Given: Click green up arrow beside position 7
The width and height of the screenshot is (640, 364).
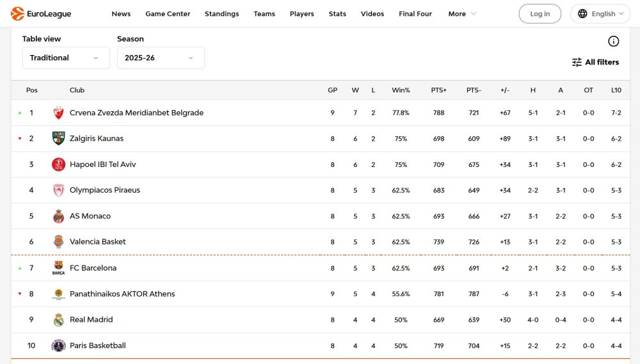Looking at the screenshot, I should (20, 268).
